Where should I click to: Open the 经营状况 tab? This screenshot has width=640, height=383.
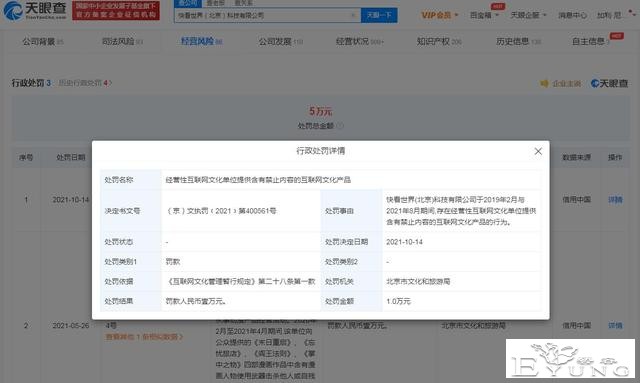coord(360,42)
